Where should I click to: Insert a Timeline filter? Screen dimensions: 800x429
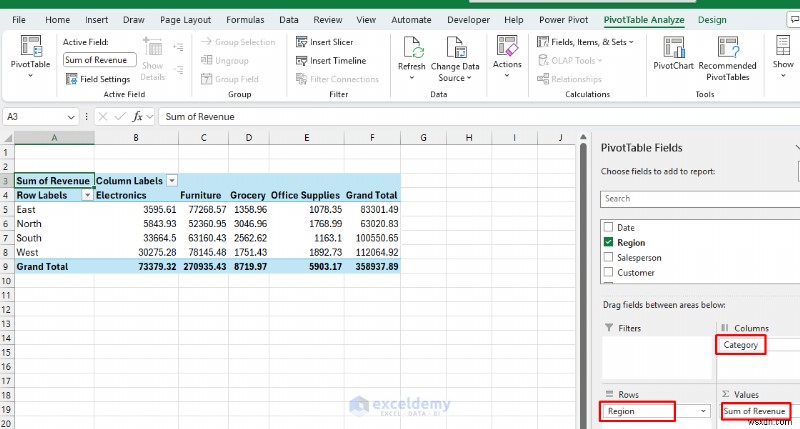(x=331, y=60)
